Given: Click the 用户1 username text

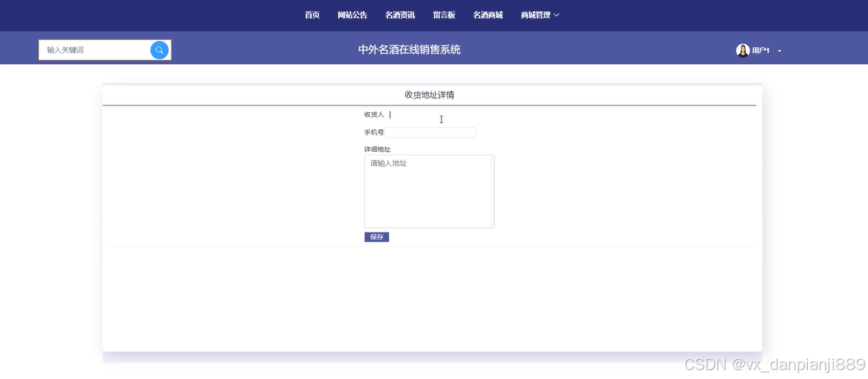Looking at the screenshot, I should (761, 51).
